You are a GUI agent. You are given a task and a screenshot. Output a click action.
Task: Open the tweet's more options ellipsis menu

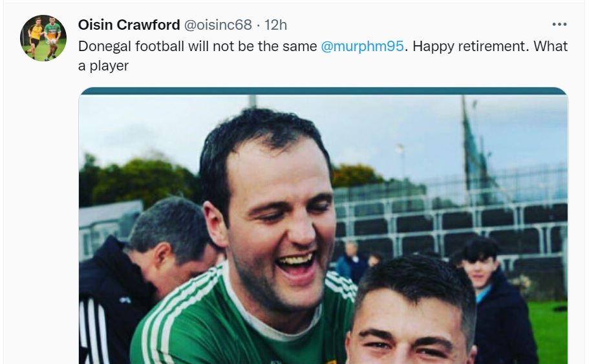(x=559, y=25)
